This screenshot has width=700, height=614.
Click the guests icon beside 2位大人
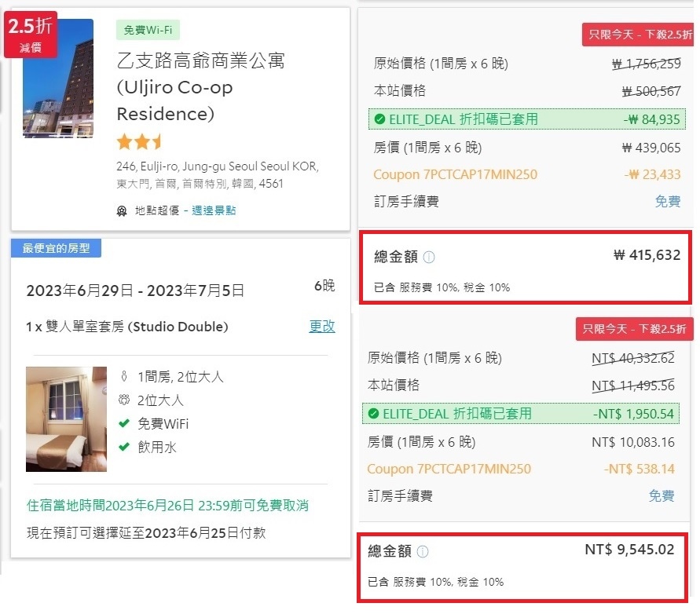(x=123, y=400)
